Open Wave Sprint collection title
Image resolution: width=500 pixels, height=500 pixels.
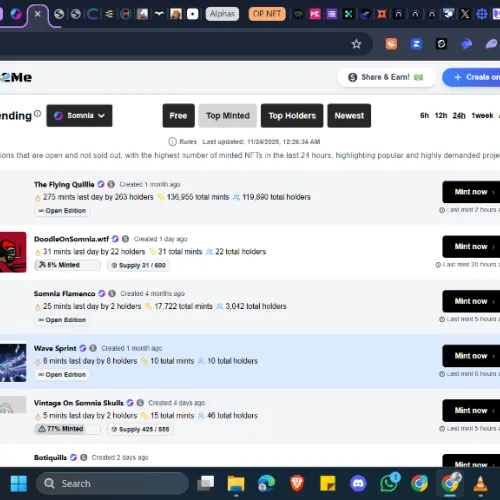pyautogui.click(x=55, y=348)
